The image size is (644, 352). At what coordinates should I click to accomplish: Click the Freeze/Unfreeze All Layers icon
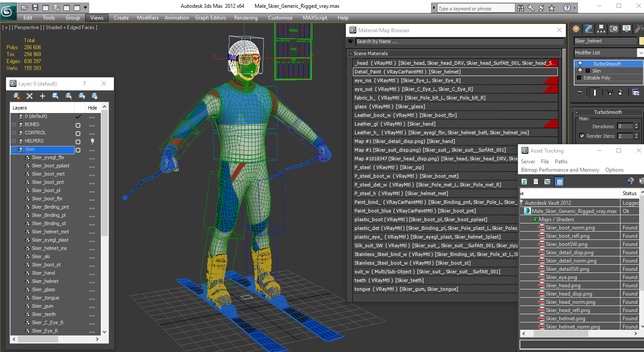coord(95,96)
